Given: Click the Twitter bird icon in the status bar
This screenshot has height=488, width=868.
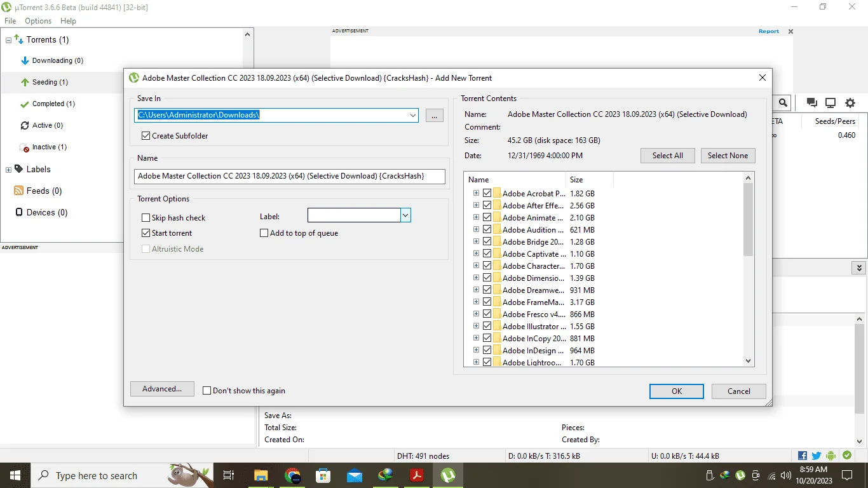Looking at the screenshot, I should coord(817,456).
